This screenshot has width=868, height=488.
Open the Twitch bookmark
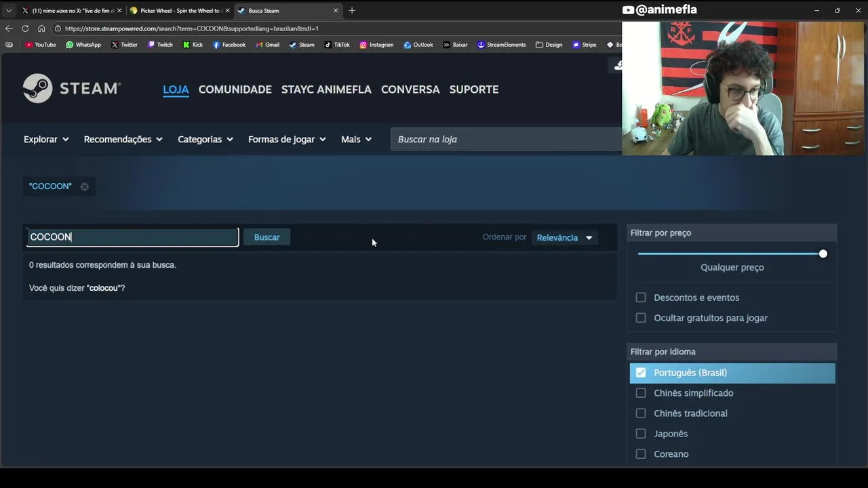pyautogui.click(x=160, y=45)
